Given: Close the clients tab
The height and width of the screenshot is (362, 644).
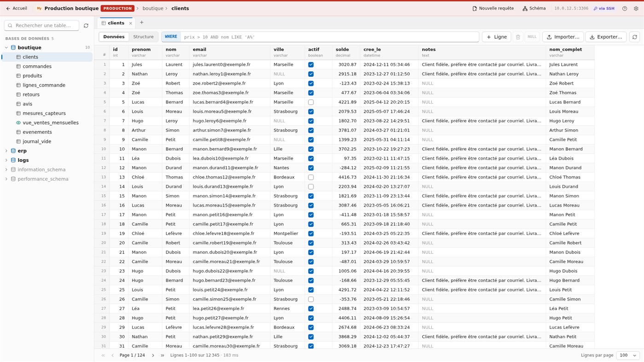Looking at the screenshot, I should point(131,23).
